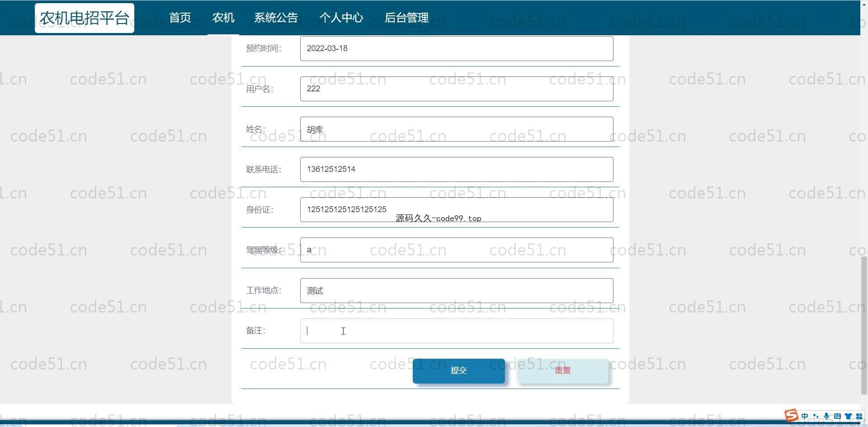Click the 预约时间 label text

[x=264, y=48]
